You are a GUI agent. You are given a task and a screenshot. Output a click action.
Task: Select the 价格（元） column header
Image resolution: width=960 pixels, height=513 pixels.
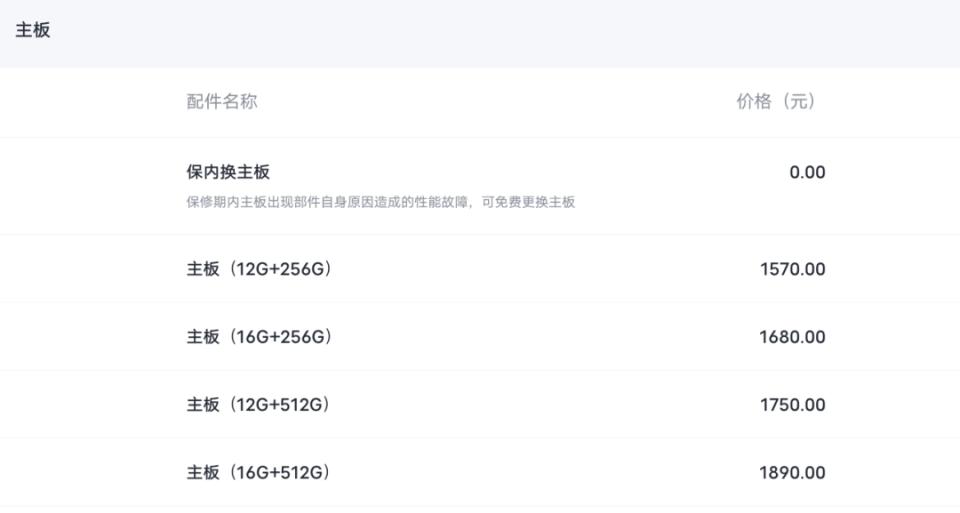tap(776, 102)
